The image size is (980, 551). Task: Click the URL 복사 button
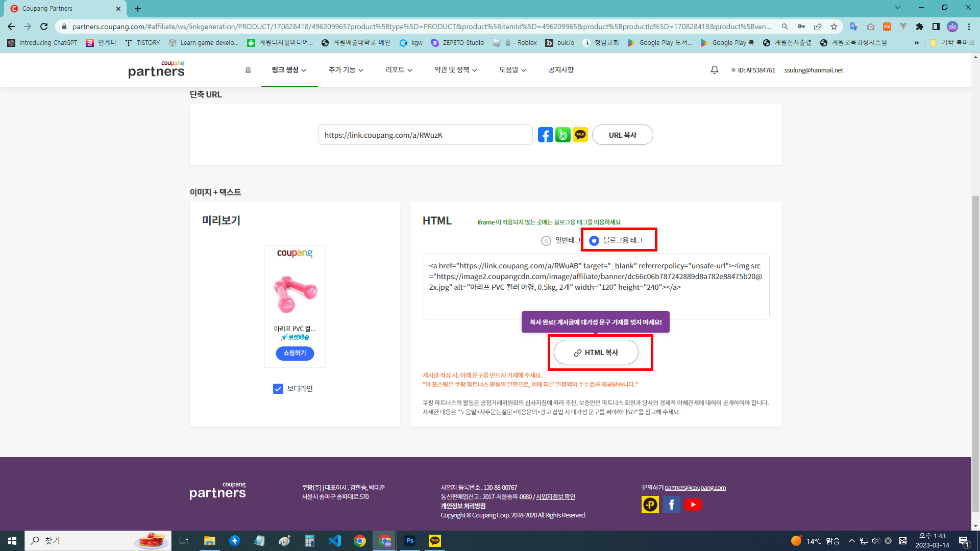click(x=622, y=135)
